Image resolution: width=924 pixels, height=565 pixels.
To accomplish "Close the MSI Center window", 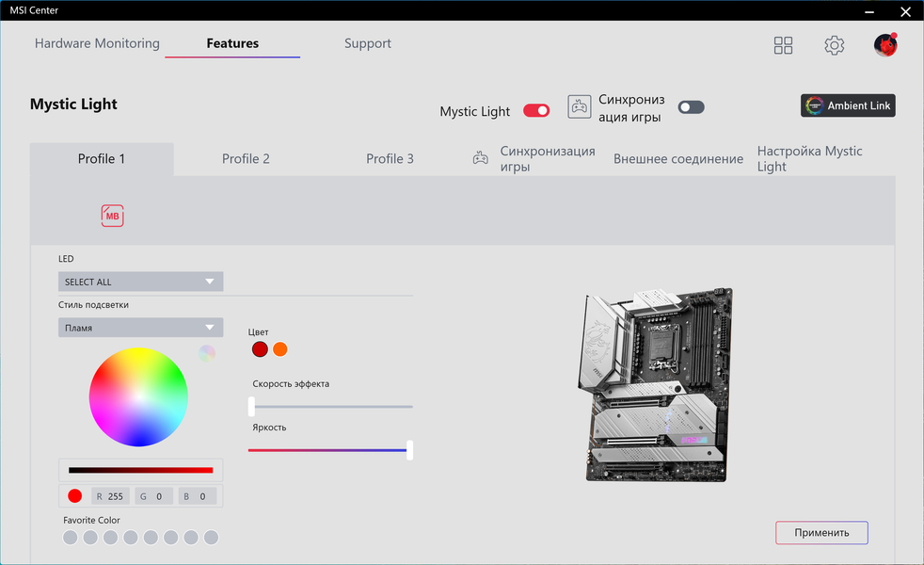I will point(906,11).
